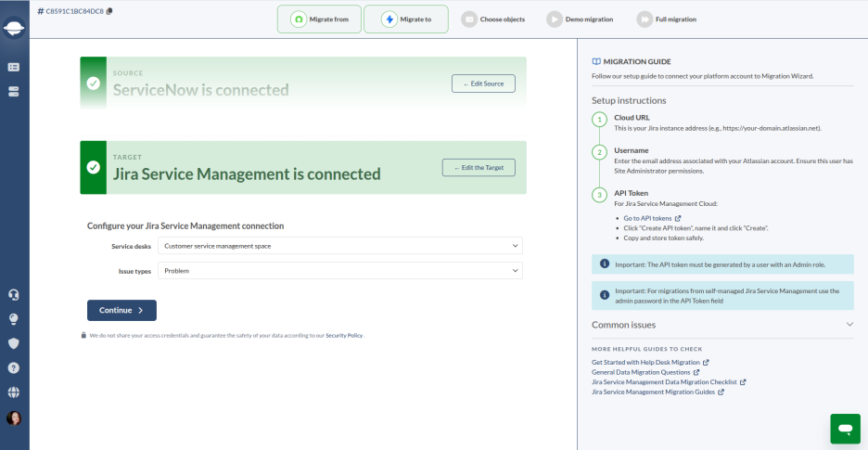Click the Edit the Target button
868x450 pixels.
pos(479,167)
